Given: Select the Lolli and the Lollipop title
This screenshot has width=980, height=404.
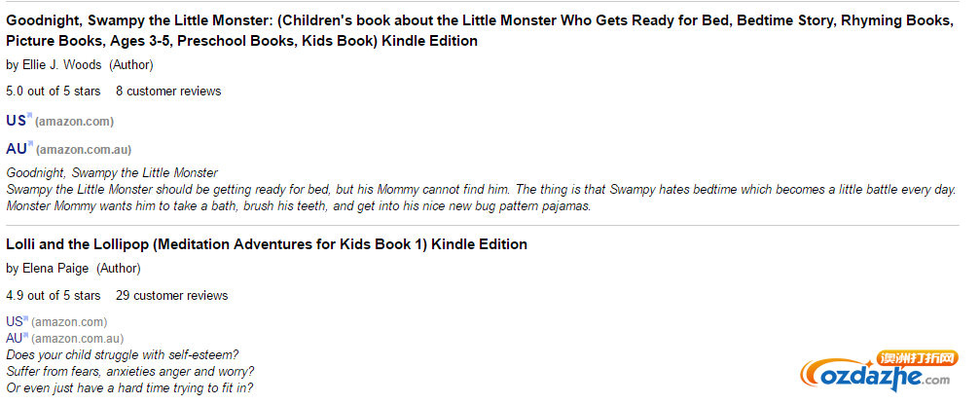Looking at the screenshot, I should (x=267, y=244).
